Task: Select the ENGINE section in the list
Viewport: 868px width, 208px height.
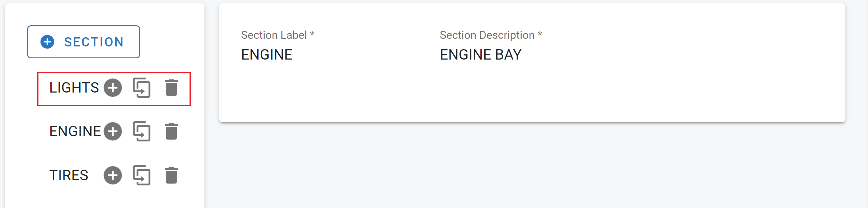Action: 75,131
